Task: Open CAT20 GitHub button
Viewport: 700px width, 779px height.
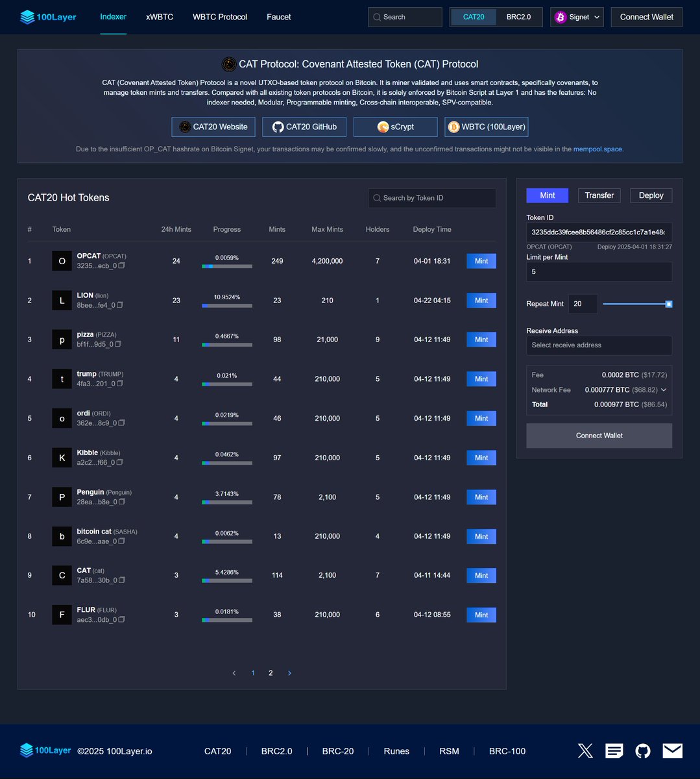Action: tap(304, 127)
